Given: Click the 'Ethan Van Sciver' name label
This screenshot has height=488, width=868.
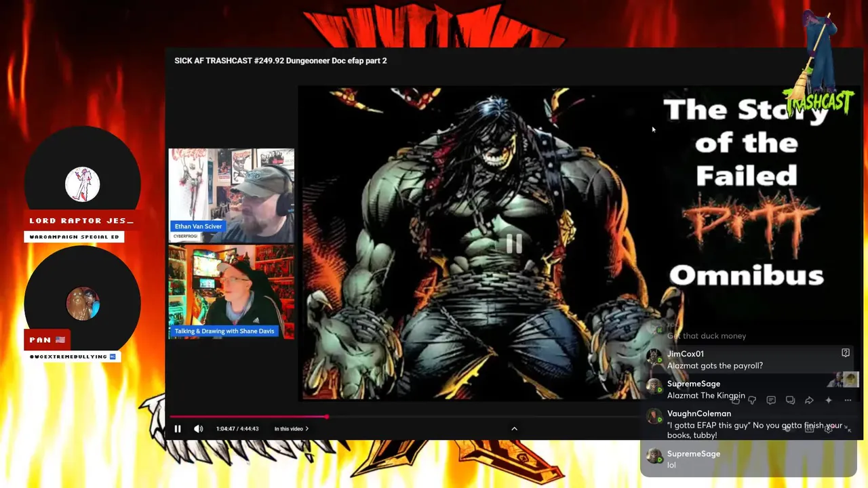Looking at the screenshot, I should click(198, 226).
